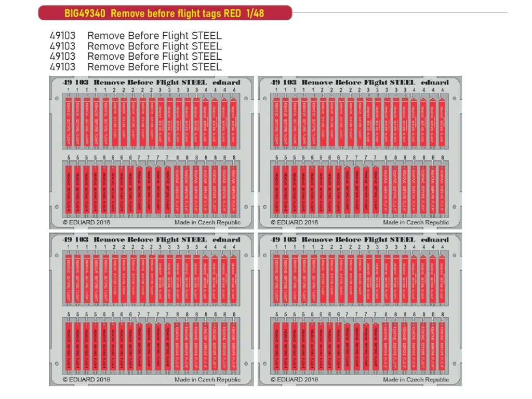Click the 'eduard' logo on the top-left sheet
The image size is (532, 399).
click(227, 83)
